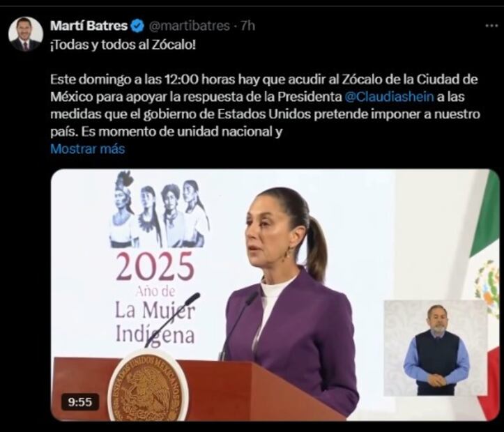Viewport: 504px width, 432px height.
Task: Open the @martibatres handle link
Action: [189, 26]
